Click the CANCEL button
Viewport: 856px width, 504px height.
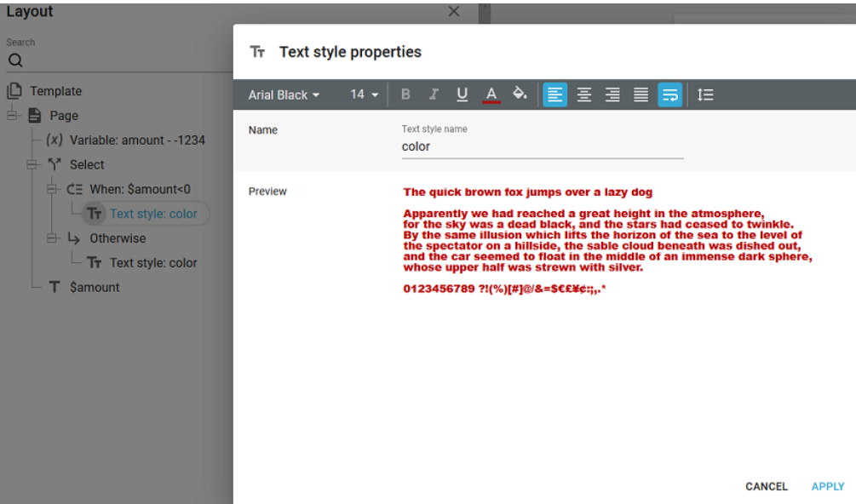coord(767,486)
